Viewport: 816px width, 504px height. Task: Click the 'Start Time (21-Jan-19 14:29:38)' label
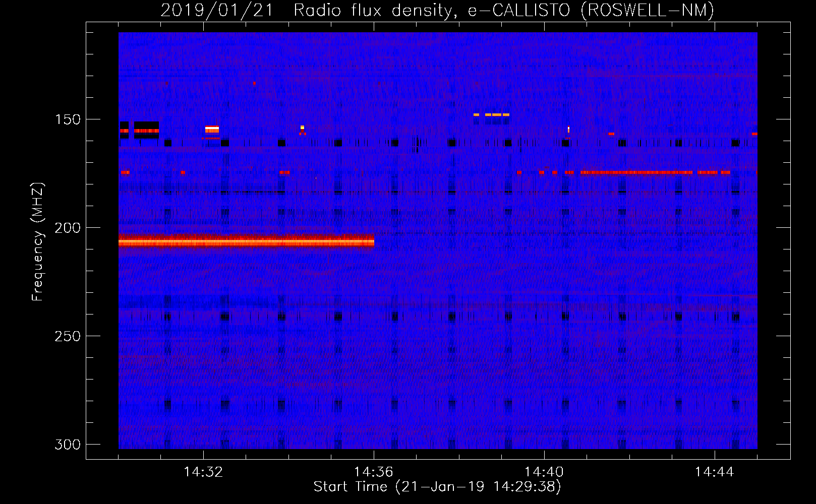click(x=437, y=487)
